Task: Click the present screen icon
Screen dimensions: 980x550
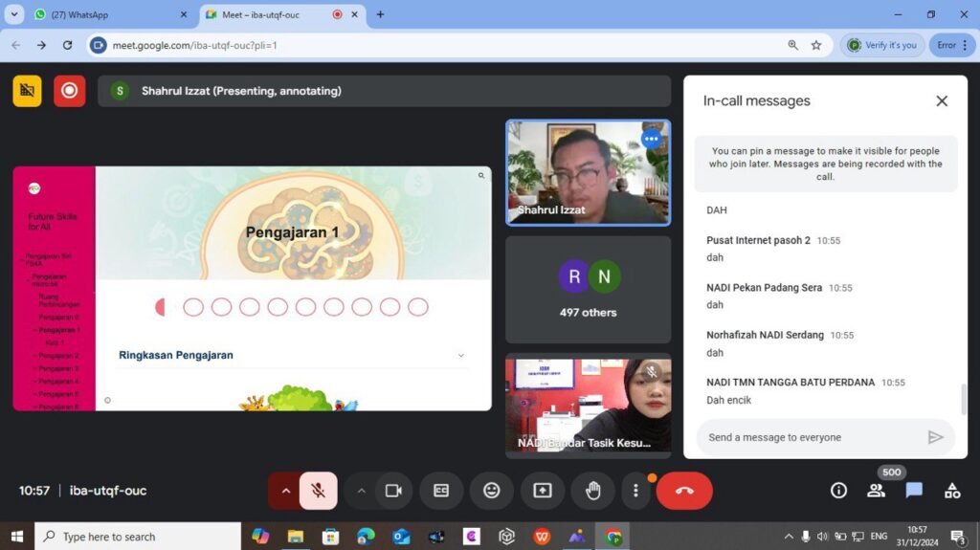Action: click(543, 491)
